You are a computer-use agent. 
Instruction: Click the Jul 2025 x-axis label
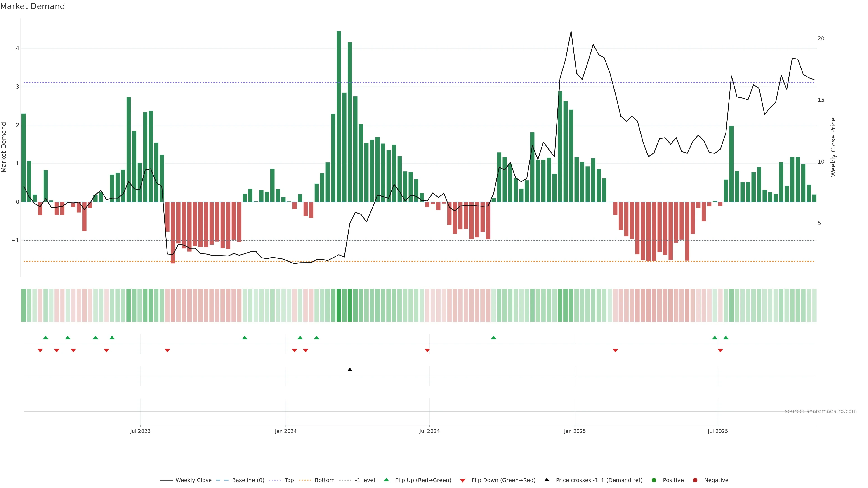click(718, 431)
